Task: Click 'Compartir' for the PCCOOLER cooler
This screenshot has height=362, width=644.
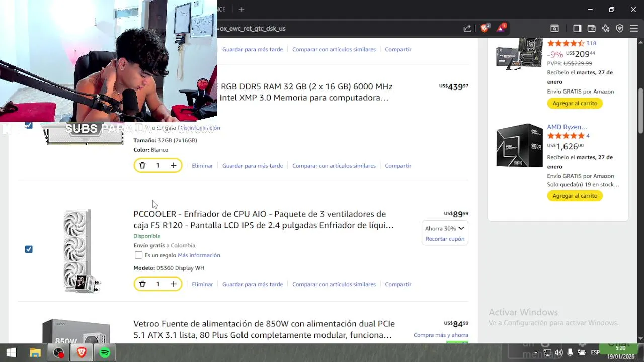Action: click(x=398, y=284)
